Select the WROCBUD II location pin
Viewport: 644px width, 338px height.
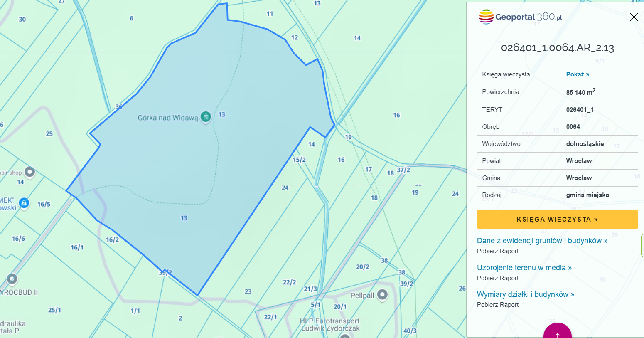(12, 279)
